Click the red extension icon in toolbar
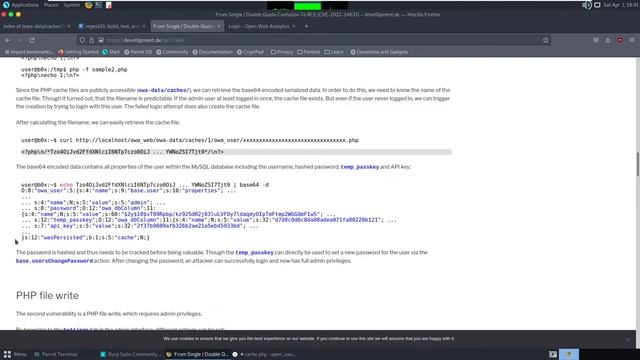Image resolution: width=640 pixels, height=360 pixels. [620, 40]
